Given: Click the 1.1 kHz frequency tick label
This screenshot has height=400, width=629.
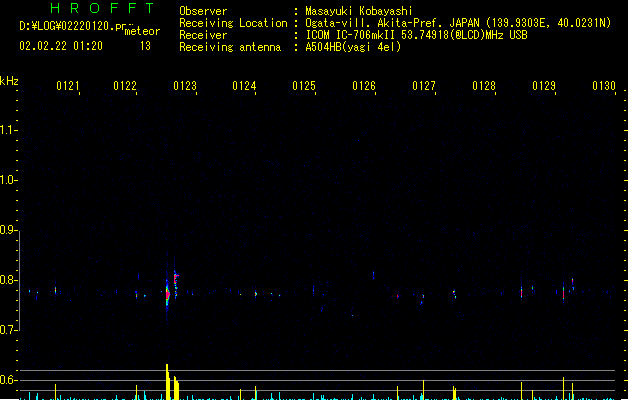Looking at the screenshot, I should (x=8, y=130).
